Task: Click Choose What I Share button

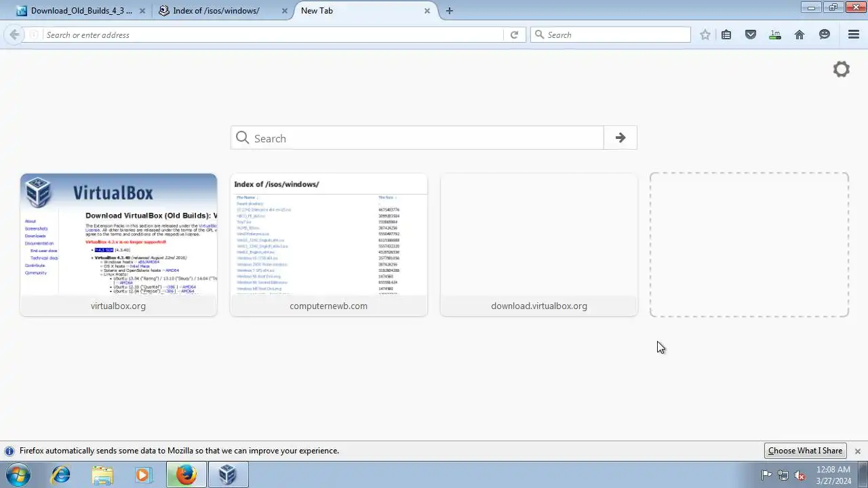Action: pos(805,451)
